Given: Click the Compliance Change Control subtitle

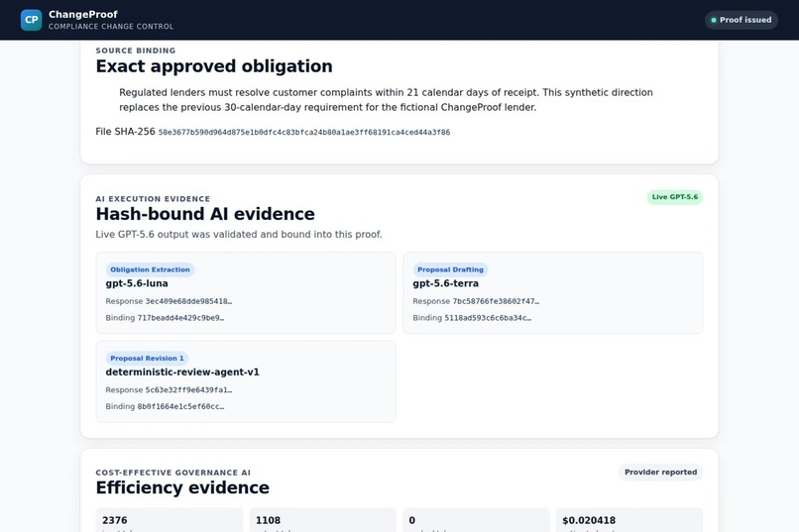Looking at the screenshot, I should coord(111,27).
